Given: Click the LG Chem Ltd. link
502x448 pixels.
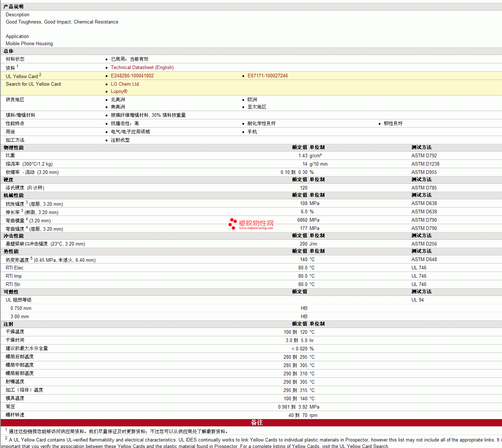Looking at the screenshot, I should tap(125, 84).
